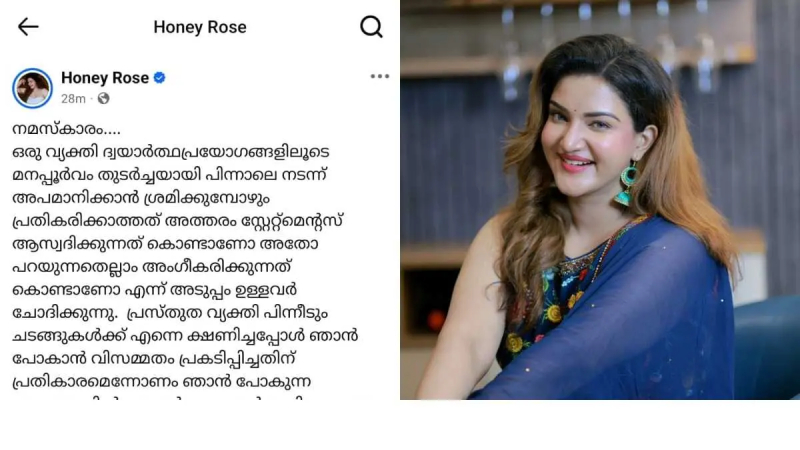The height and width of the screenshot is (450, 800).
Task: Click the globe public audience icon
Action: pos(104,98)
